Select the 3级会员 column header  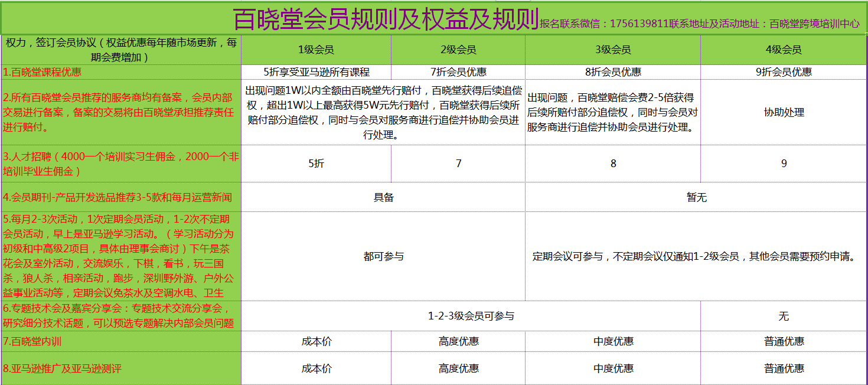coord(613,50)
